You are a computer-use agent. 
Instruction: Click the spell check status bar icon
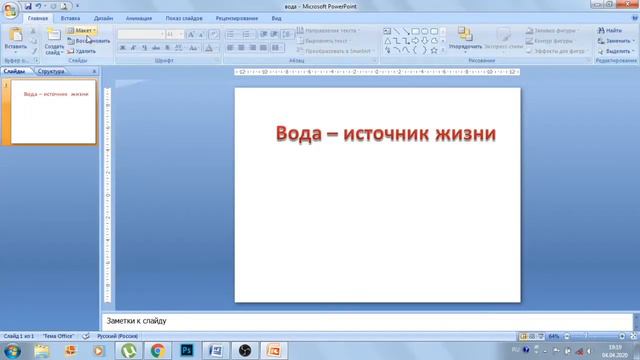[x=86, y=336]
